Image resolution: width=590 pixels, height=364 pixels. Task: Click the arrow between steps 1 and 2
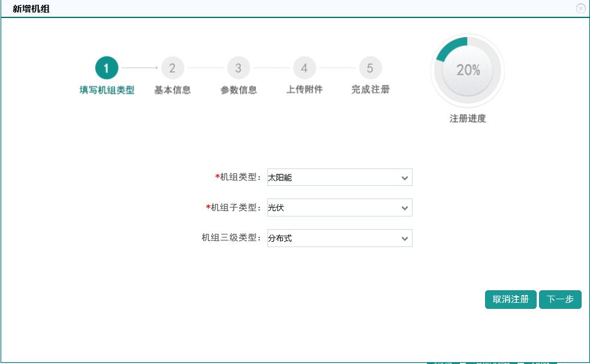(140, 68)
